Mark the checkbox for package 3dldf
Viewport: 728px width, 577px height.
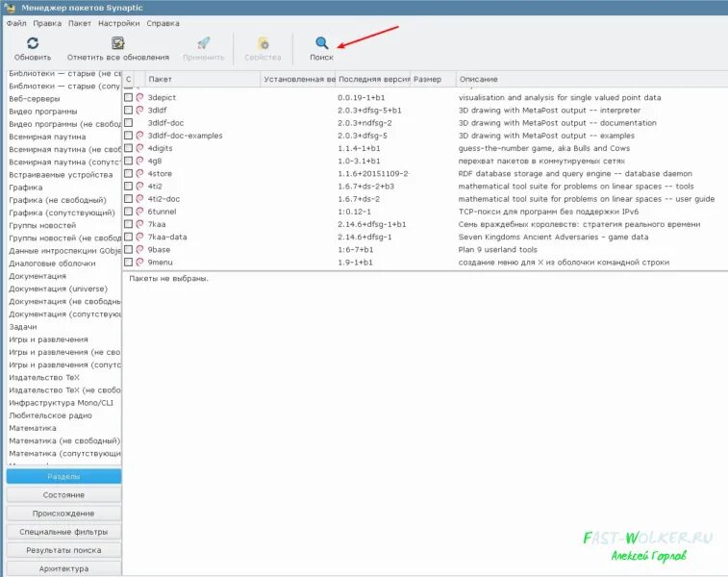(129, 110)
